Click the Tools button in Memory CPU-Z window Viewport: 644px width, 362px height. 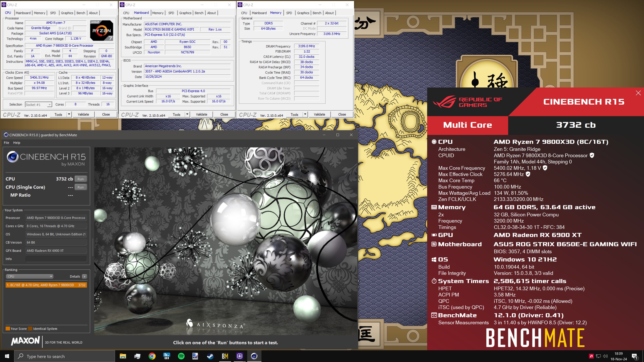click(x=294, y=114)
